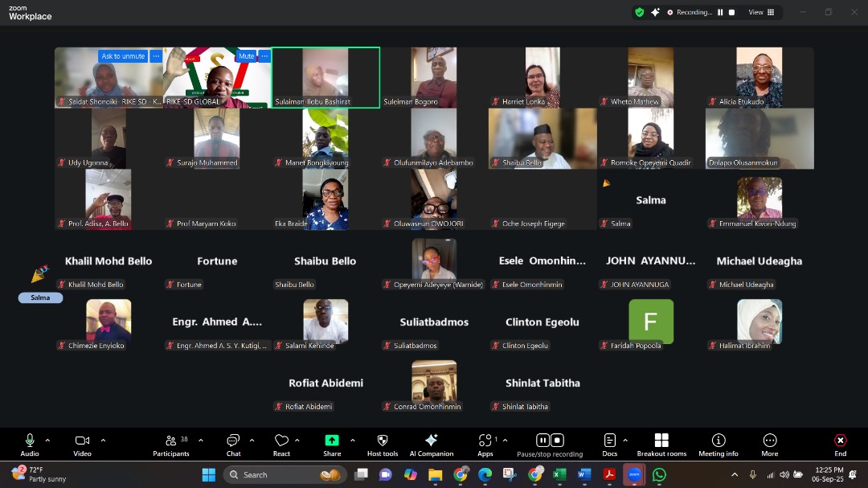This screenshot has height=488, width=868.
Task: Expand the Docs options caret
Action: (625, 441)
